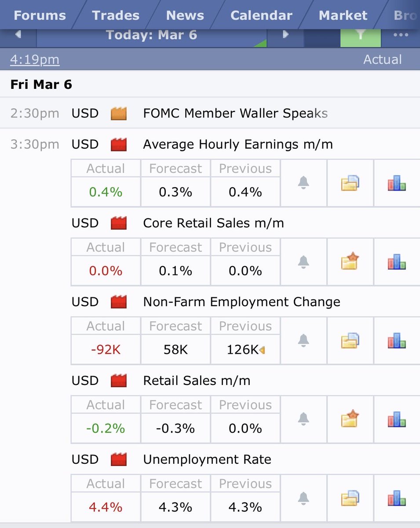Open Average Hourly Earnings m/m event

pyautogui.click(x=238, y=144)
